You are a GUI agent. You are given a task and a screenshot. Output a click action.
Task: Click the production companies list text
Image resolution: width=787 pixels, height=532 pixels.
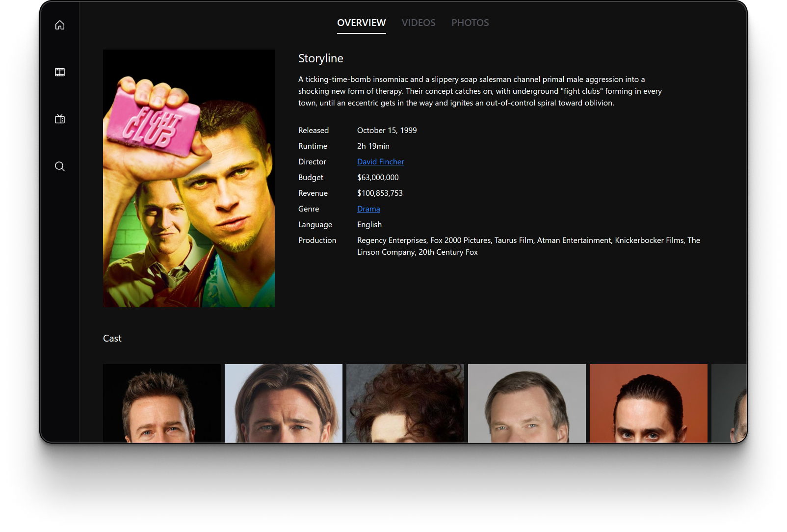[529, 246]
